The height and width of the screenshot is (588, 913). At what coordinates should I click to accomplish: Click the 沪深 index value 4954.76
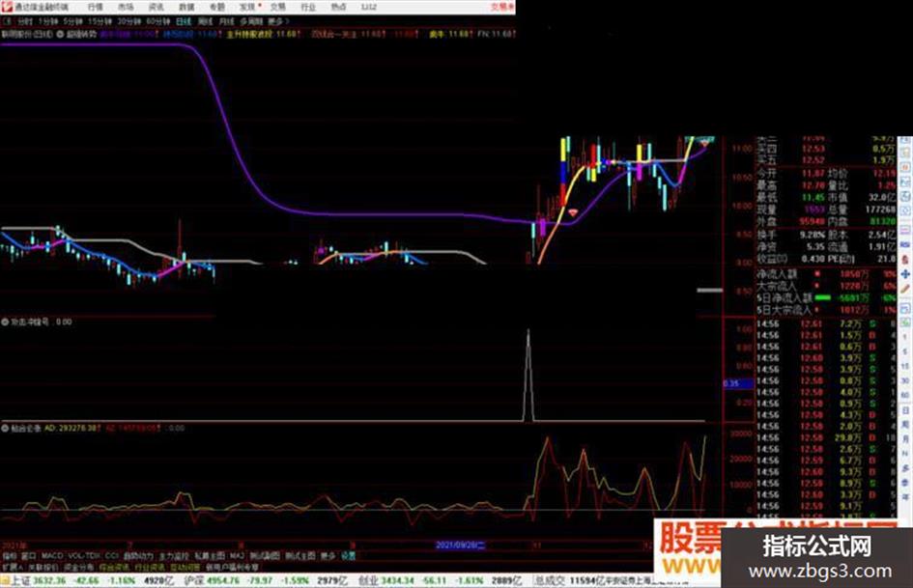(223, 580)
